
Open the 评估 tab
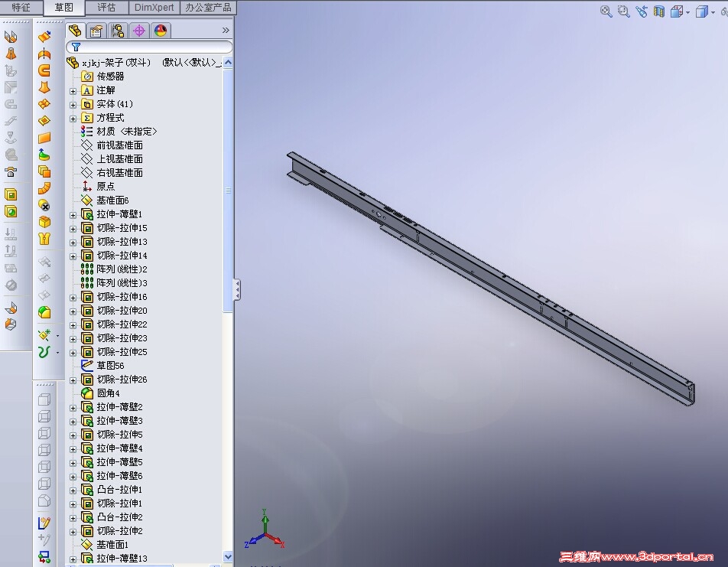[106, 8]
